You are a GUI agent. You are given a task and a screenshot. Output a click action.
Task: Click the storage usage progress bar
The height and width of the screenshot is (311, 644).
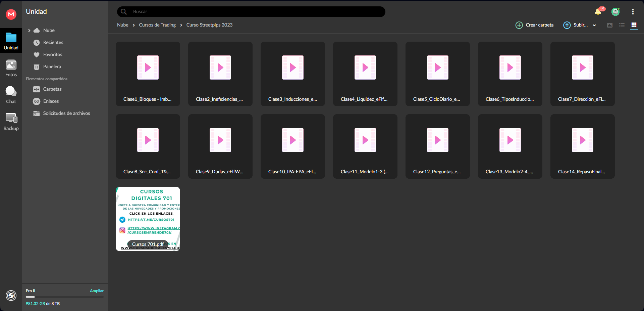(x=65, y=297)
